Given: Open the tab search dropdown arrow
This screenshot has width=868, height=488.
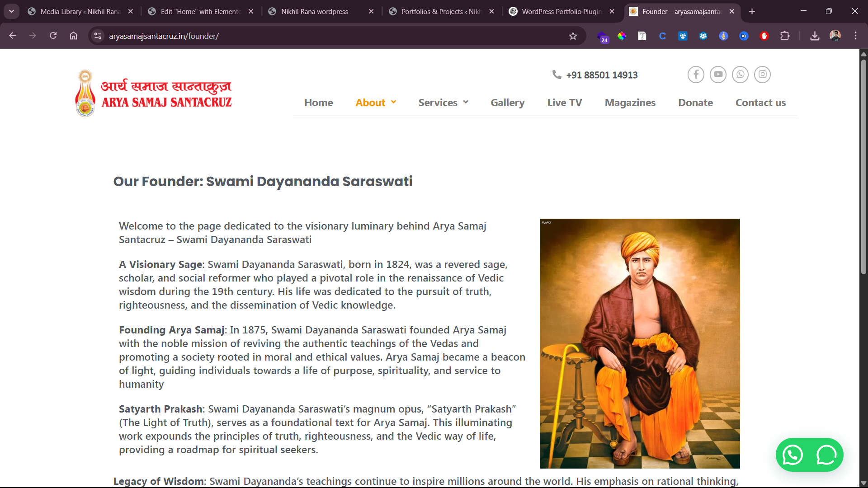Looking at the screenshot, I should 11,11.
